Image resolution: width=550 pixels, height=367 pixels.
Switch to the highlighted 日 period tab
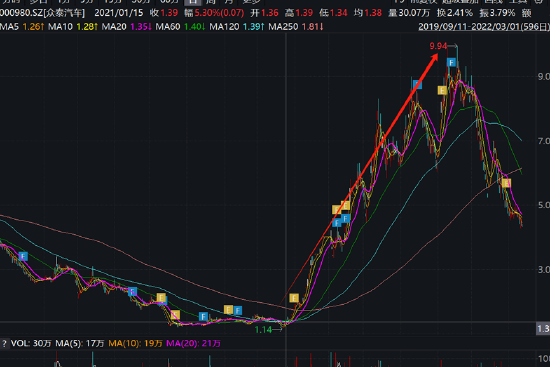click(x=193, y=2)
